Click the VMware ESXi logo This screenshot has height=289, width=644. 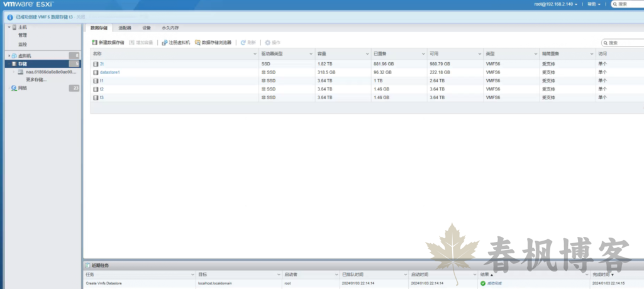28,4
